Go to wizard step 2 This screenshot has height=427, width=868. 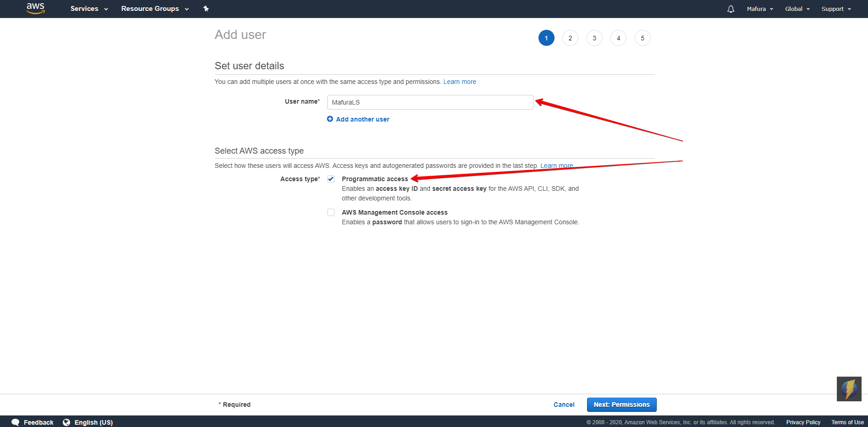point(570,38)
